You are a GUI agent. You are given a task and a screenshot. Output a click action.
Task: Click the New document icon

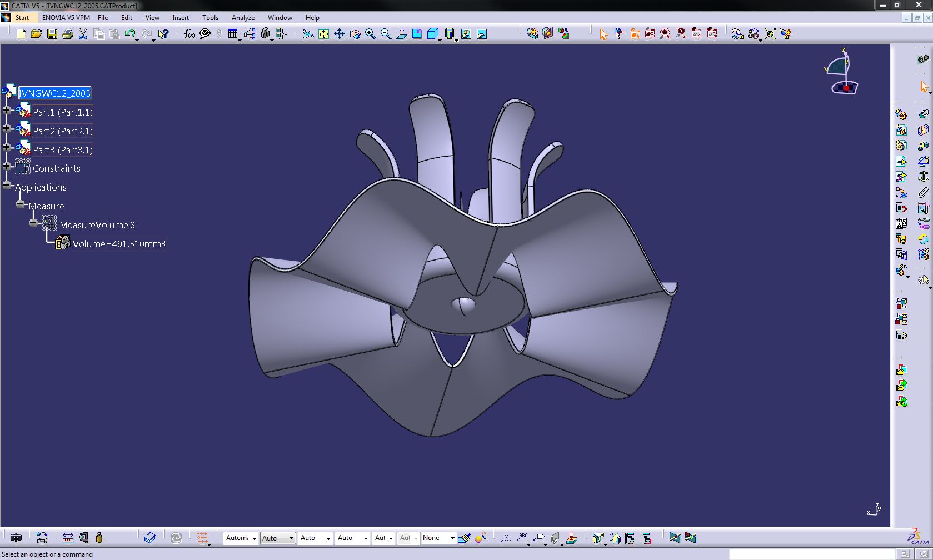tap(21, 34)
